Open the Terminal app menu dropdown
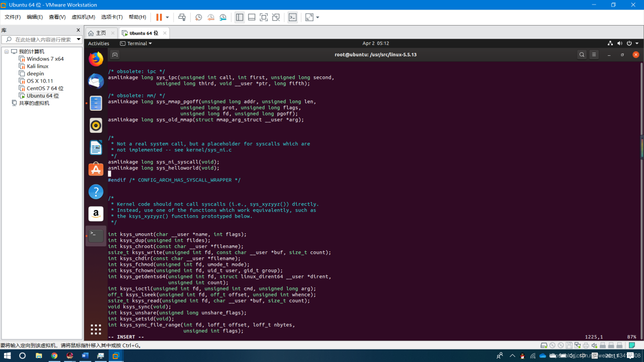This screenshot has width=644, height=362. click(x=136, y=43)
